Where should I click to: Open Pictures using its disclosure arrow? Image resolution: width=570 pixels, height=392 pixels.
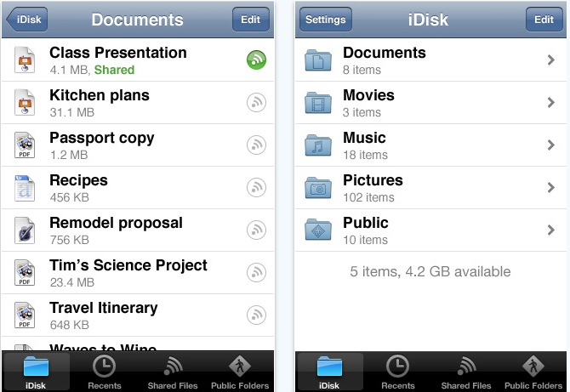pos(551,188)
